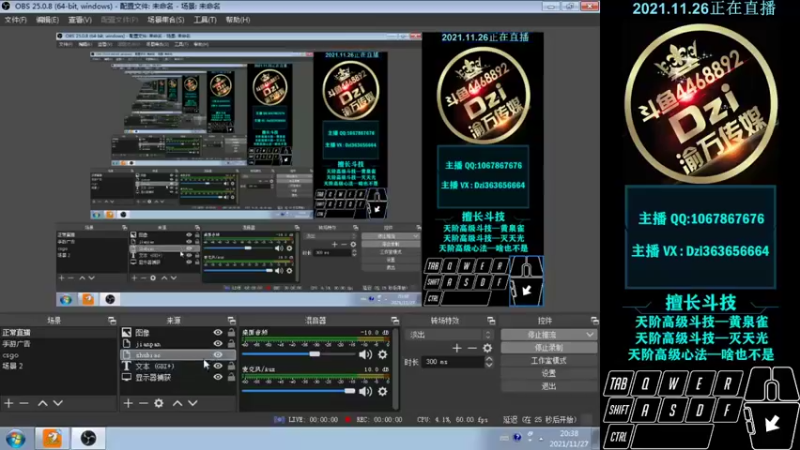Toggle visibility eye of jianpan source
This screenshot has width=800, height=450.
coord(218,344)
